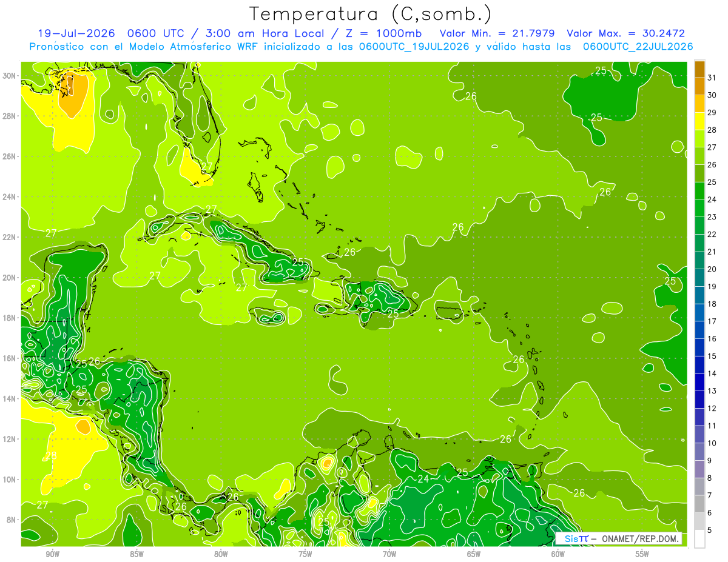Click the "65W" longitude axis label
The width and height of the screenshot is (728, 562).
[474, 554]
